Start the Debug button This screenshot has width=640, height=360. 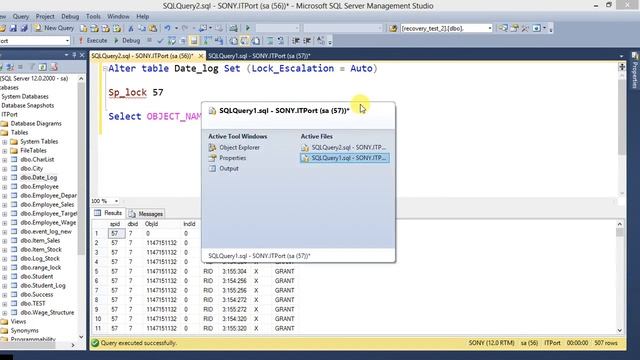127,40
